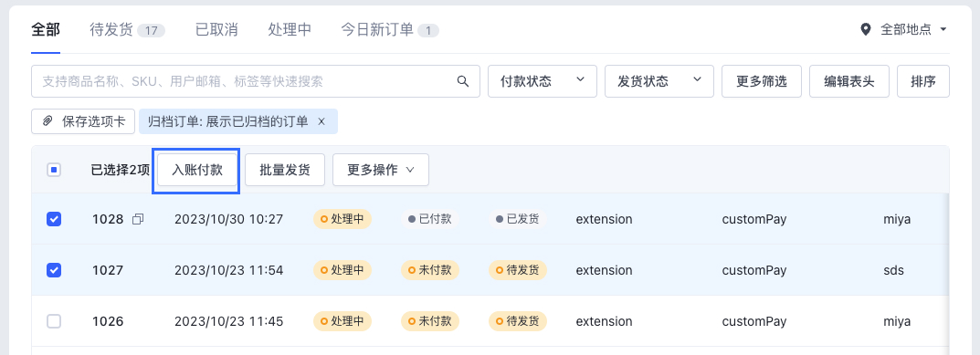
Task: Check the order 1026 checkbox
Action: (x=55, y=321)
